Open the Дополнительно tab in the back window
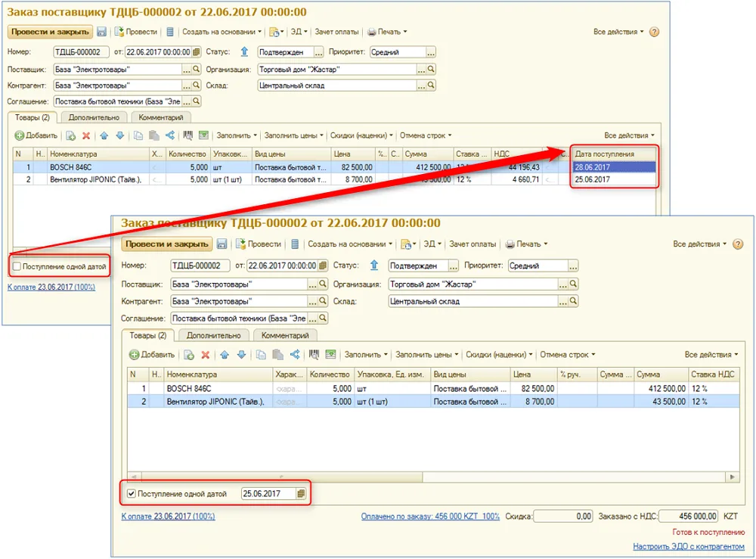756x559 pixels. pos(94,117)
